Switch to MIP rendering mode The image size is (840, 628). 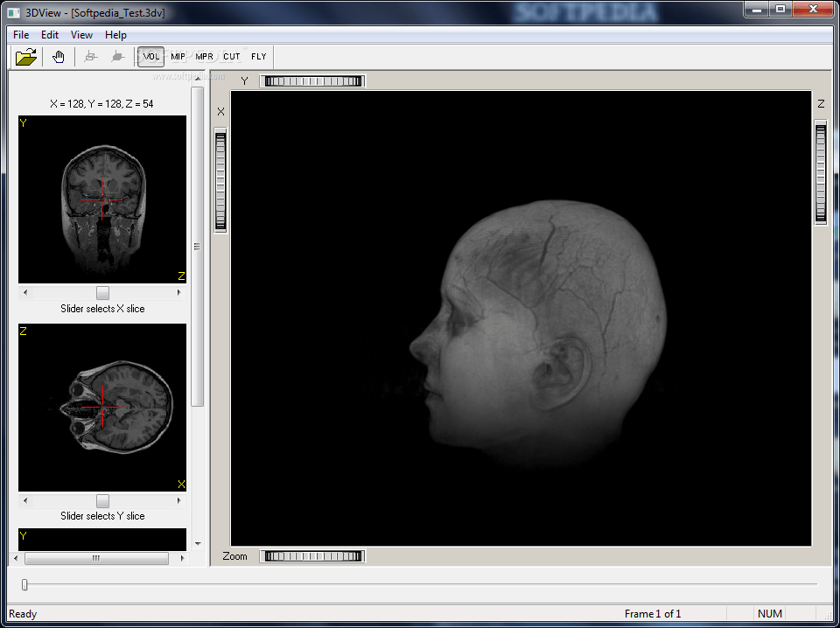tap(178, 57)
